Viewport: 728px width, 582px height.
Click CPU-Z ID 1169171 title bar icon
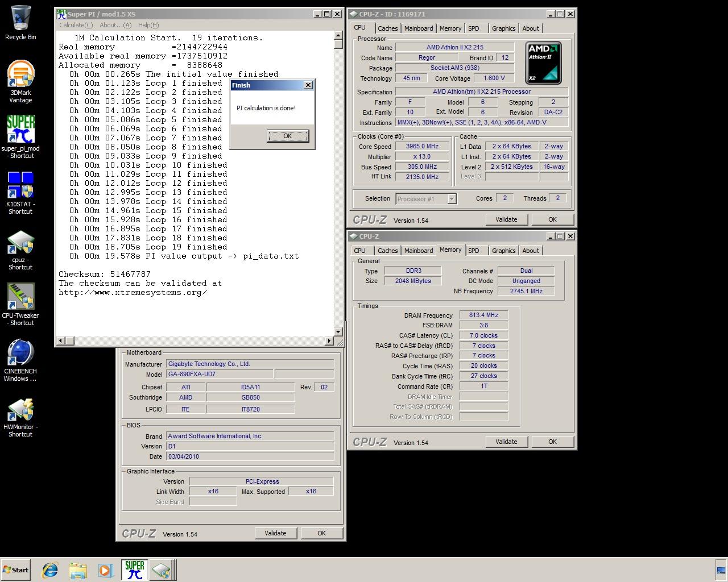pos(353,14)
